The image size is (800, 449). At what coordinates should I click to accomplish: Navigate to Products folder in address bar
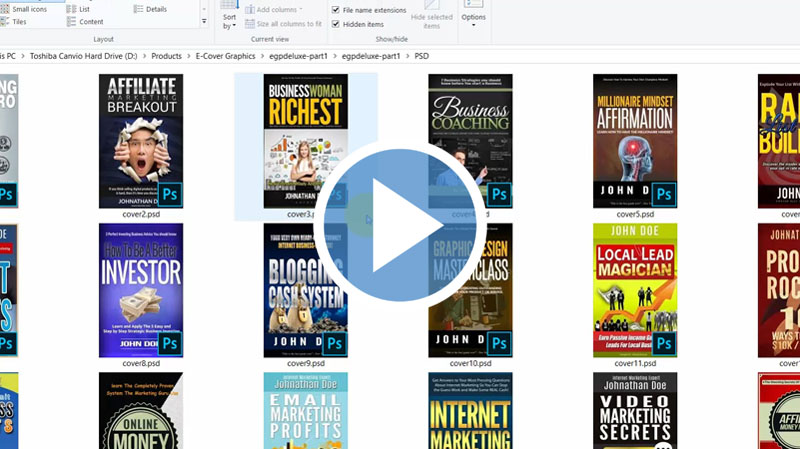pyautogui.click(x=166, y=56)
